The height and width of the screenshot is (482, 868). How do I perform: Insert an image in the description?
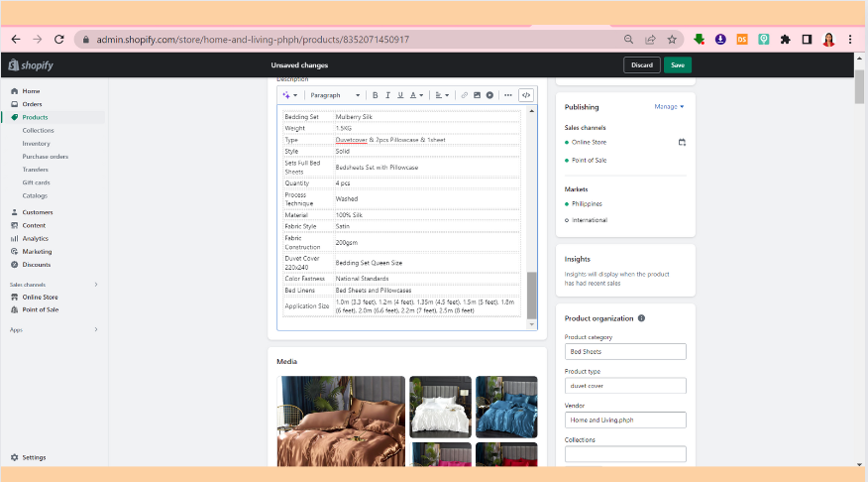477,95
